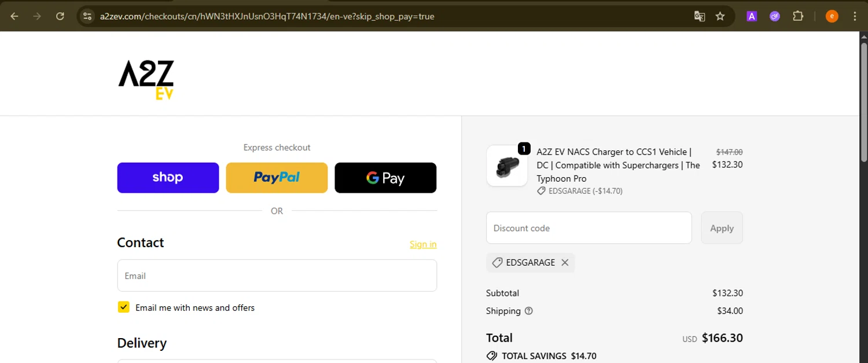
Task: Click the browser forward arrow
Action: point(37,16)
